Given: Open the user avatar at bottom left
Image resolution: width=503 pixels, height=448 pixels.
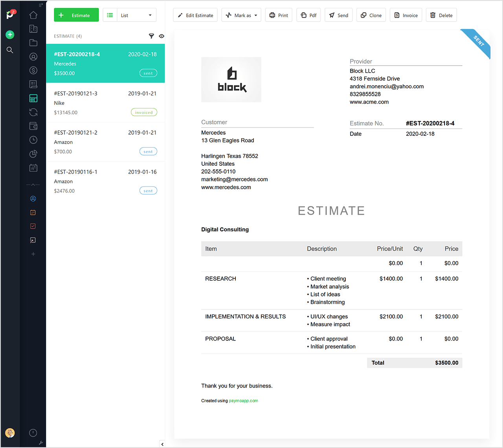Looking at the screenshot, I should tap(10, 433).
